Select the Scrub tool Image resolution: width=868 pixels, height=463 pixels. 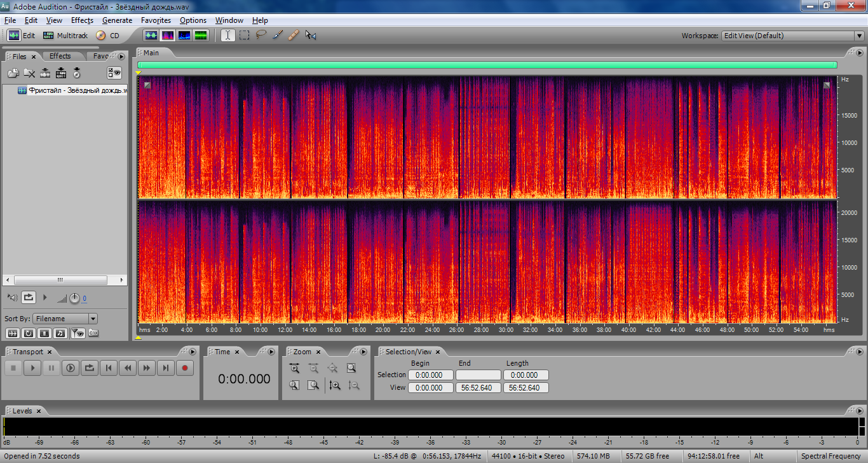pyautogui.click(x=310, y=36)
